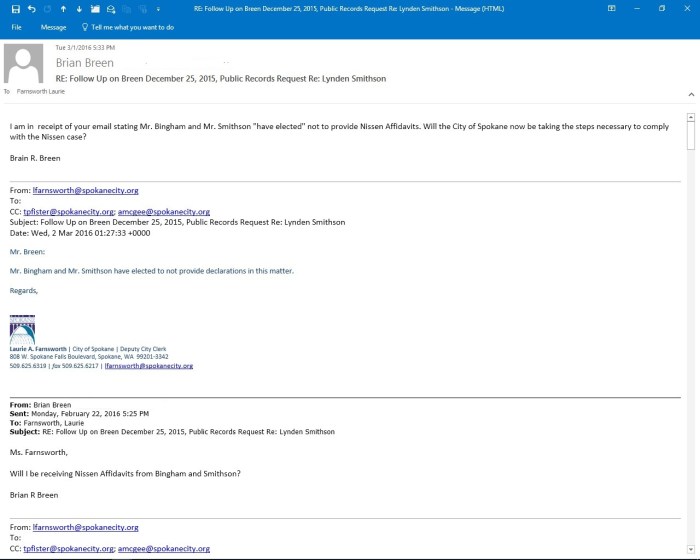Expand Customize Quick Access Toolbar dropdown
The image size is (700, 560).
(x=159, y=8)
